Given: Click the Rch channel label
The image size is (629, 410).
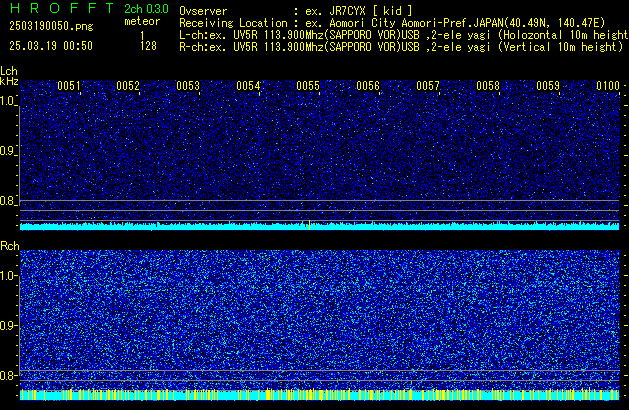Looking at the screenshot, I should point(10,246).
